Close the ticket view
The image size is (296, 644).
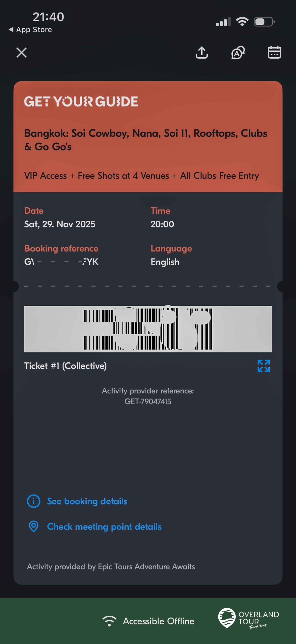coord(21,53)
